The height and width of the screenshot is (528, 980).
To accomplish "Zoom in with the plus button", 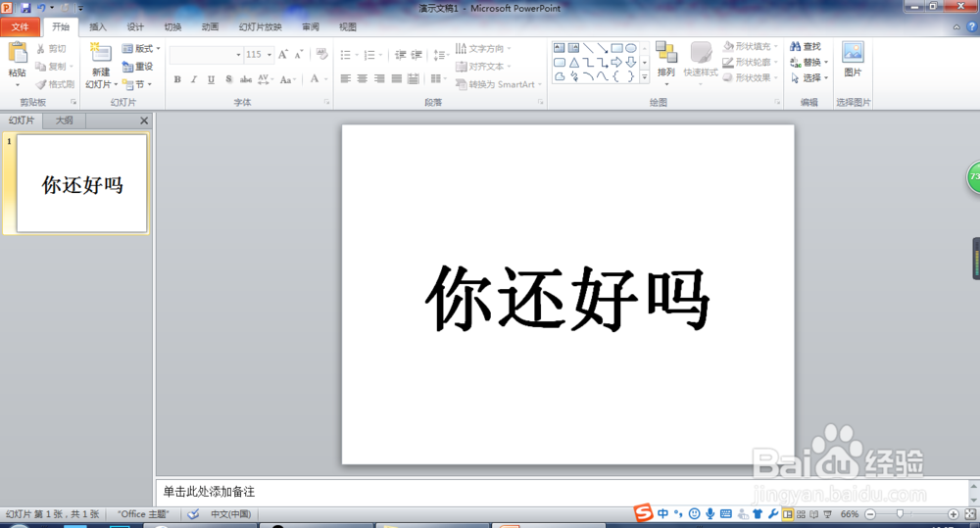I will pyautogui.click(x=954, y=514).
